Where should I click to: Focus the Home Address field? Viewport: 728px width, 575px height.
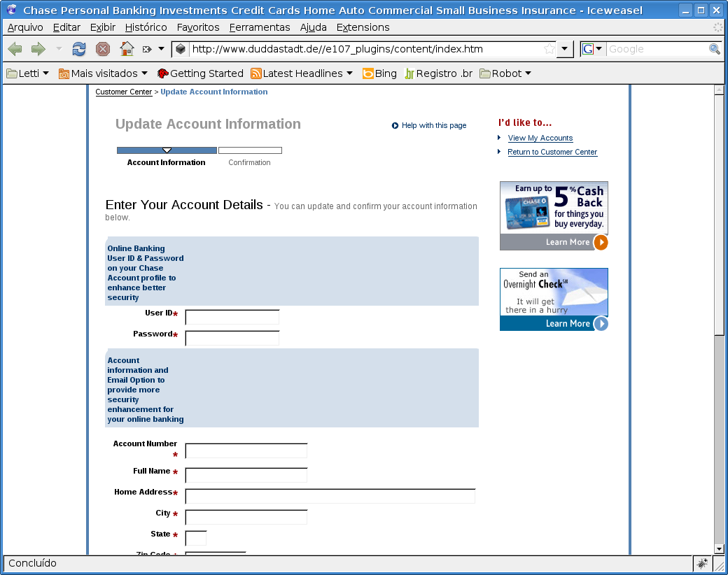tap(330, 496)
